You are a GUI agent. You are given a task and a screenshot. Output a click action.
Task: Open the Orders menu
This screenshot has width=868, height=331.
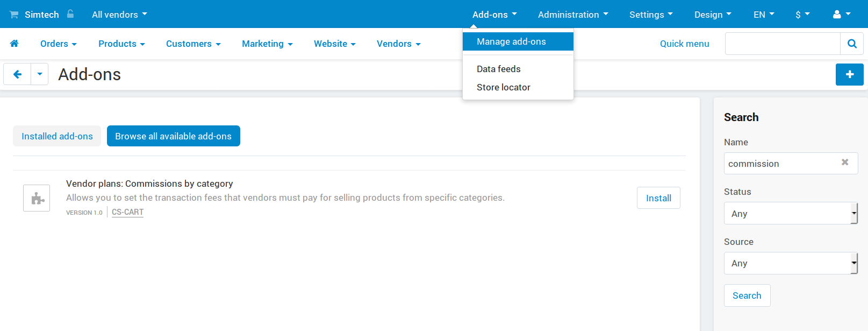59,44
